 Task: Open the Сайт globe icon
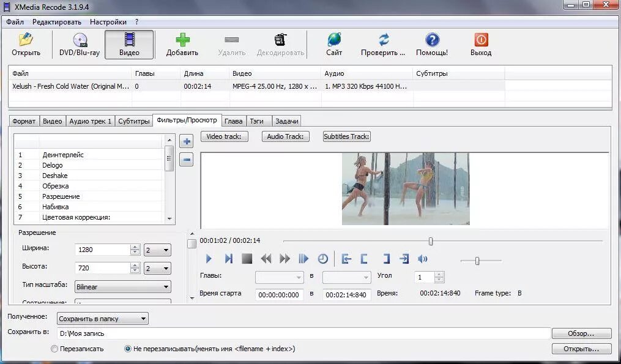tap(334, 40)
